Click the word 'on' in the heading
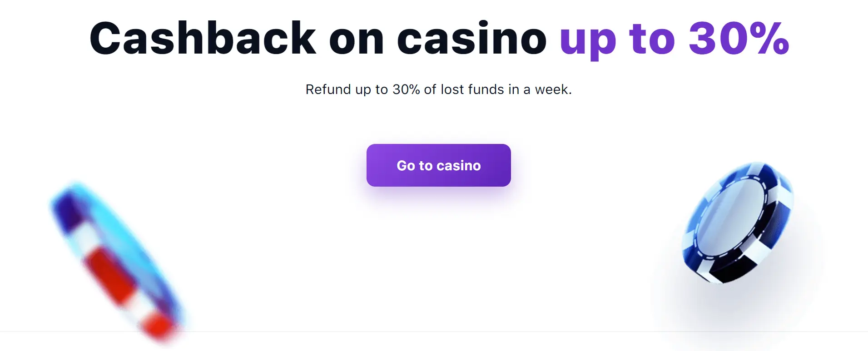 [x=357, y=39]
